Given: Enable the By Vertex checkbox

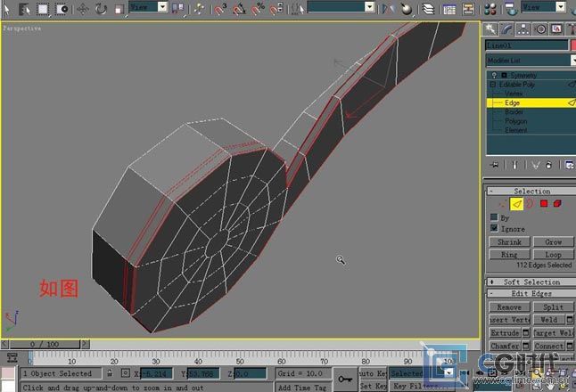Looking at the screenshot, I should click(494, 217).
